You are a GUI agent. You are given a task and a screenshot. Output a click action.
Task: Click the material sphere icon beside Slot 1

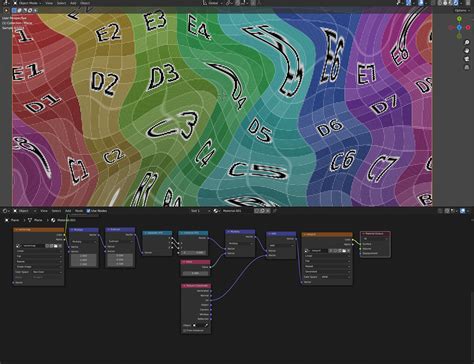click(x=216, y=211)
